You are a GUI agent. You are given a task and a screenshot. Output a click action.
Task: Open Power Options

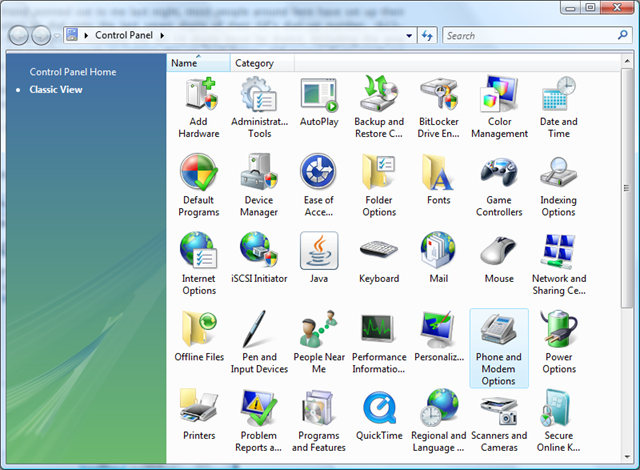click(x=558, y=342)
